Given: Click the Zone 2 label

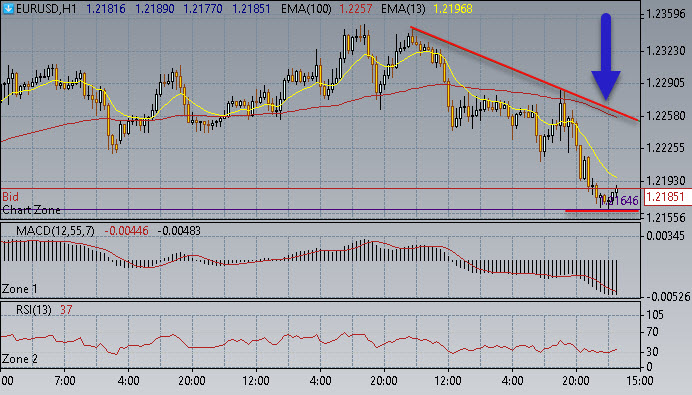Looking at the screenshot, I should pos(19,359).
